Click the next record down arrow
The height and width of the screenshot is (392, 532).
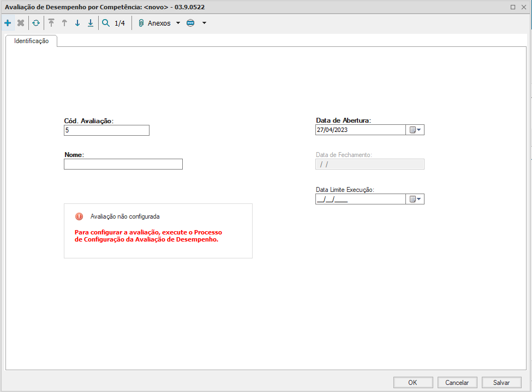pos(77,23)
